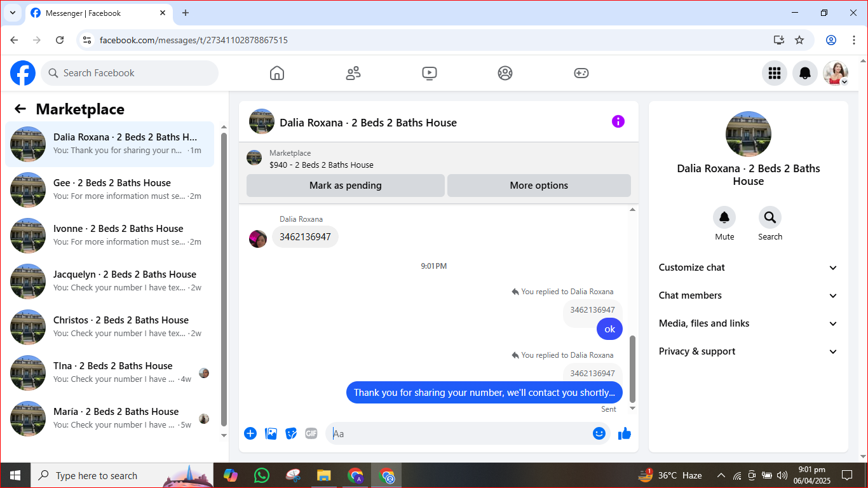Open the Facebook logo home link

click(x=23, y=73)
